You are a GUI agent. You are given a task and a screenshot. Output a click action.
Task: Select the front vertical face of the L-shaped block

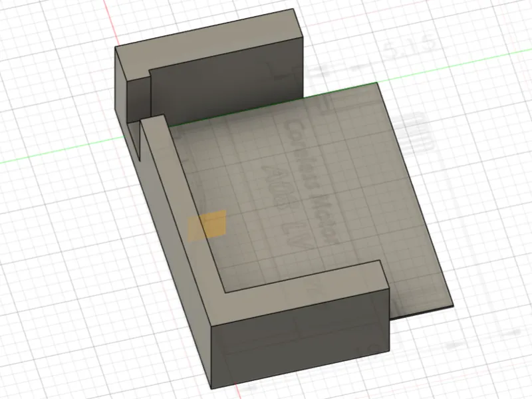[301, 339]
